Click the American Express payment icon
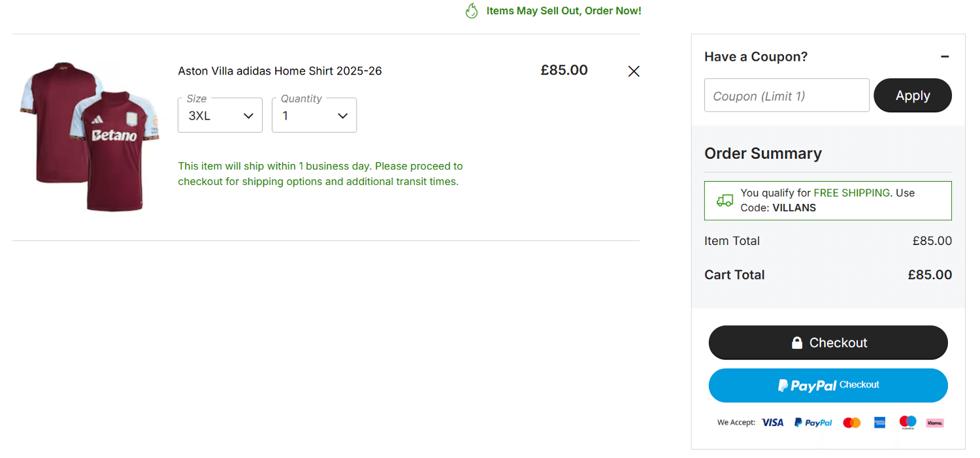980x458 pixels. pos(879,422)
